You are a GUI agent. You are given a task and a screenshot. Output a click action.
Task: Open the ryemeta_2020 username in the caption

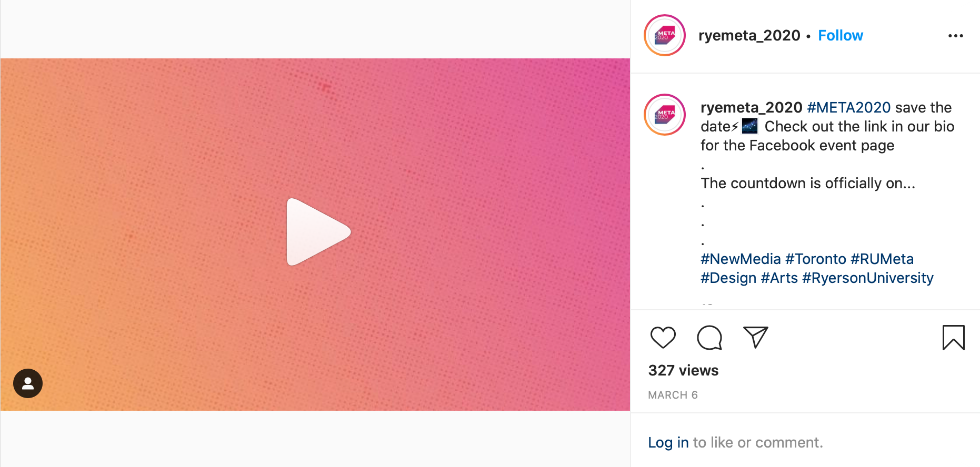coord(751,107)
